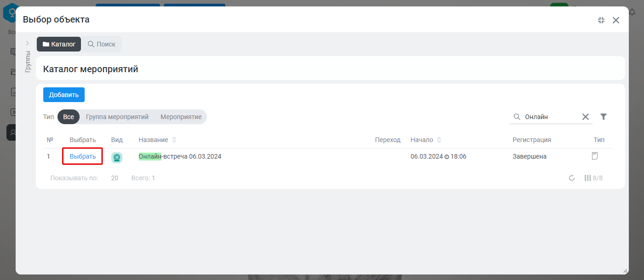Image resolution: width=644 pixels, height=280 pixels.
Task: Refresh the event list
Action: [x=572, y=178]
